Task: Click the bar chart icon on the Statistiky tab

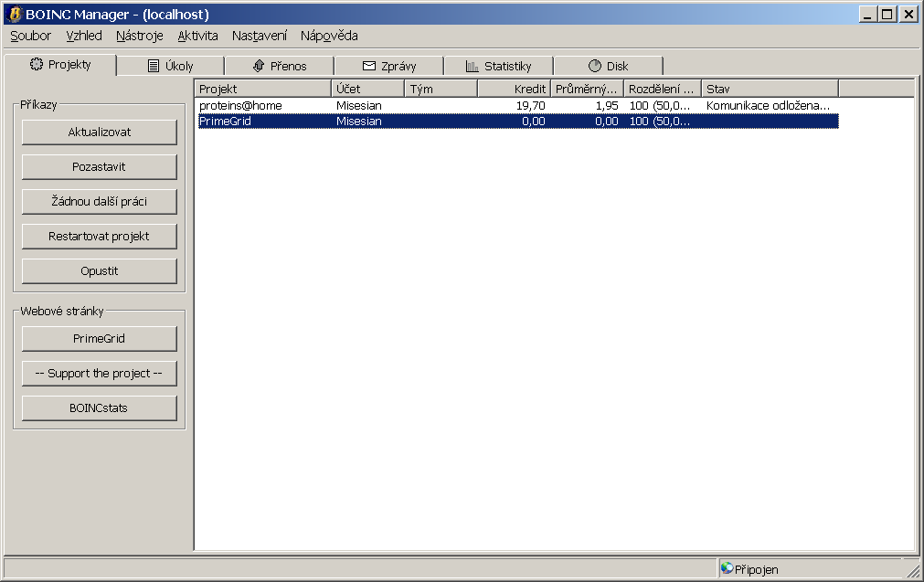Action: (x=472, y=66)
